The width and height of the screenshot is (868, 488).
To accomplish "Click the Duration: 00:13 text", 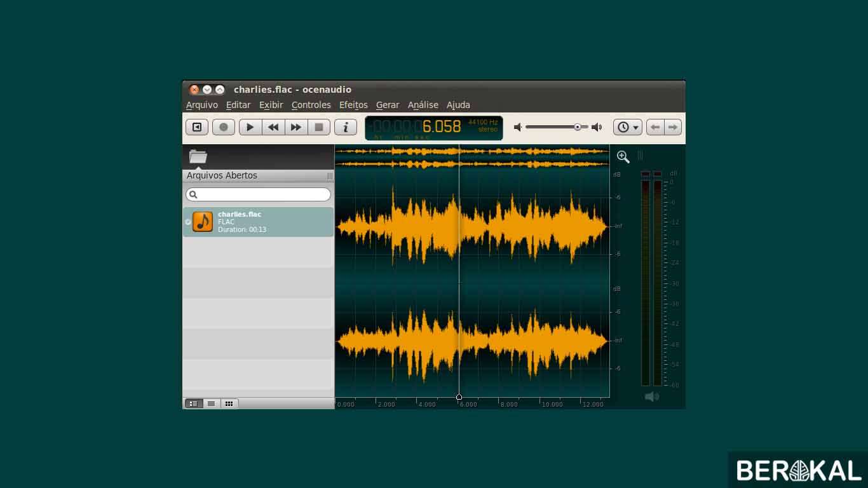I will [242, 229].
